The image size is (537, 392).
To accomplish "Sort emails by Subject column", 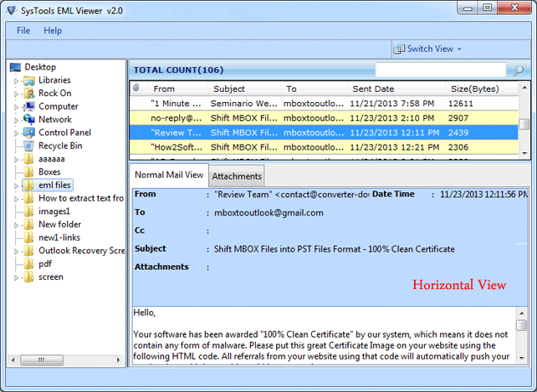I will click(244, 89).
